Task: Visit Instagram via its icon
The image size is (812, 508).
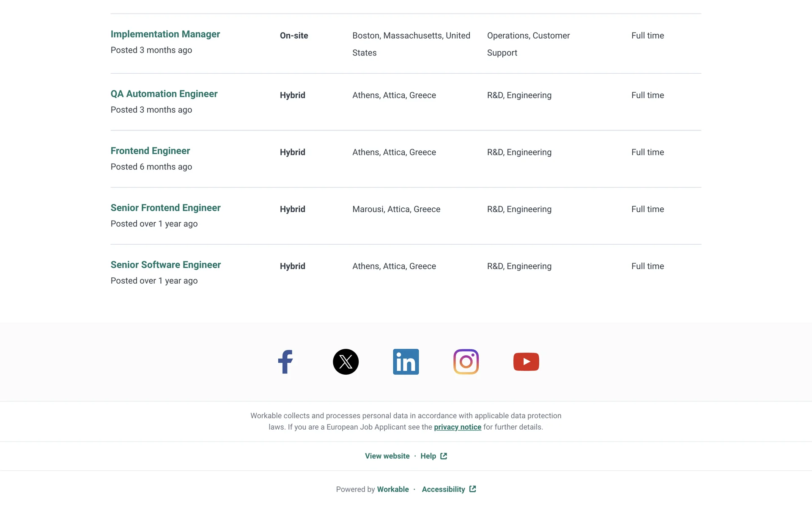Action: pos(466,362)
